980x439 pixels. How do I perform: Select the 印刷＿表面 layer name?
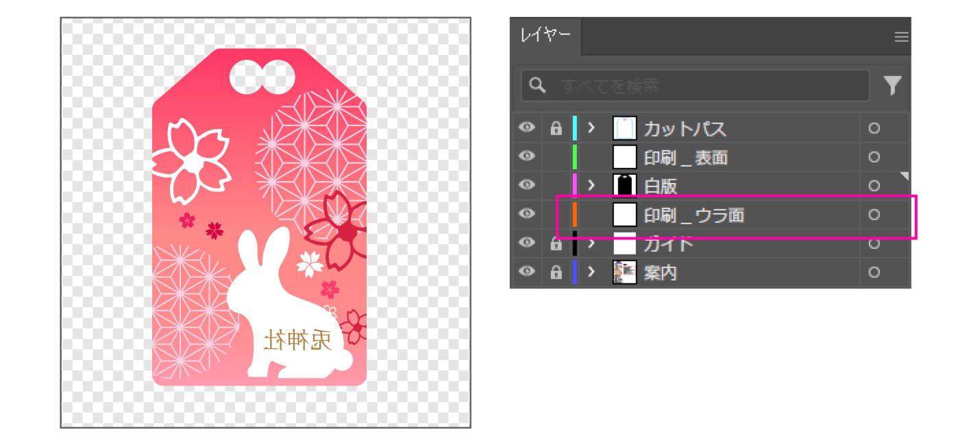click(x=685, y=158)
